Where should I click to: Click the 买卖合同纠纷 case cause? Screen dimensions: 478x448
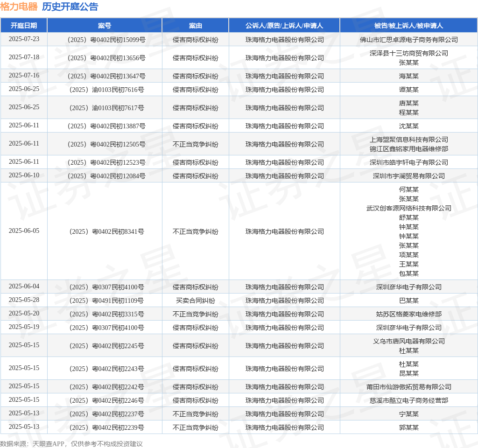[x=196, y=301]
